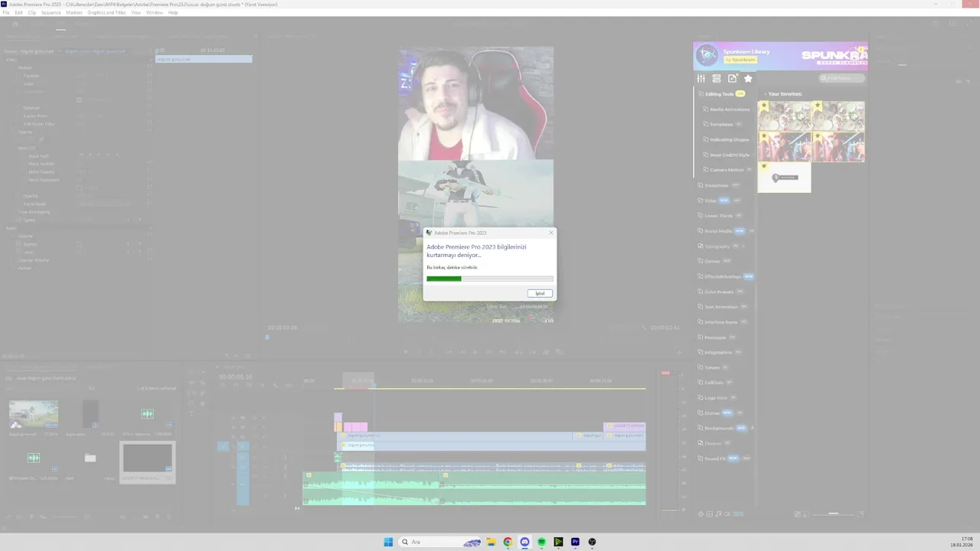Click the music note icon in Spunkram footer
Viewport: 980px width, 551px height.
[718, 514]
